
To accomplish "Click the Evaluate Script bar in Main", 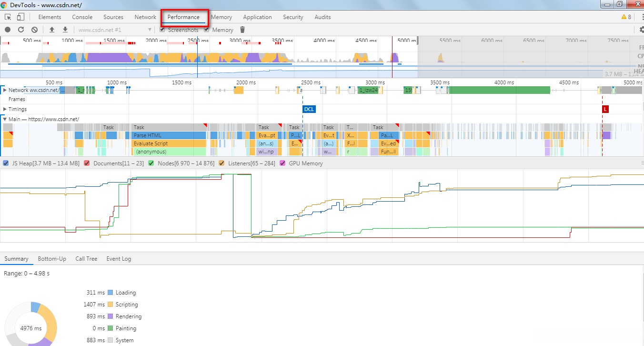I will (x=169, y=143).
